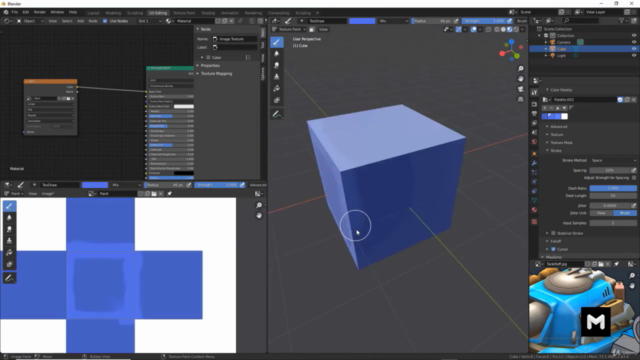The image size is (640, 360).
Task: Expand the Texture Mapping panel in node sidebar
Action: tap(216, 73)
